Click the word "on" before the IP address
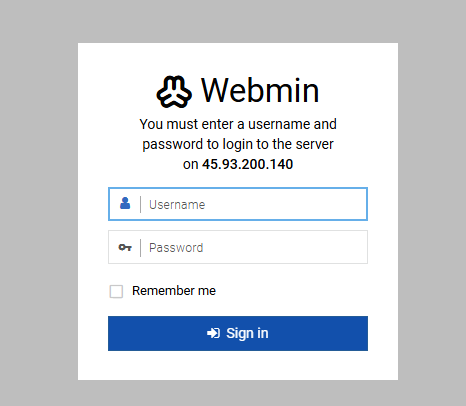466x406 pixels. tap(191, 164)
